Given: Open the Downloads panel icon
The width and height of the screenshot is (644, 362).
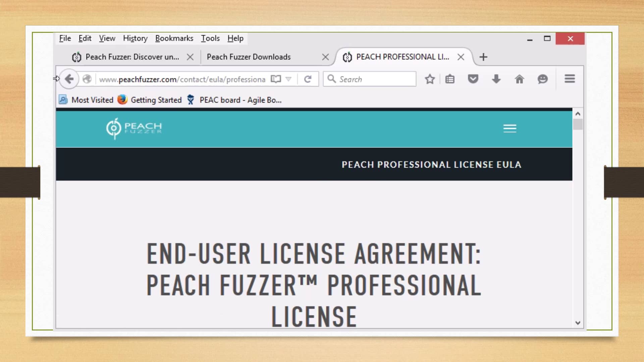Looking at the screenshot, I should coord(496,79).
